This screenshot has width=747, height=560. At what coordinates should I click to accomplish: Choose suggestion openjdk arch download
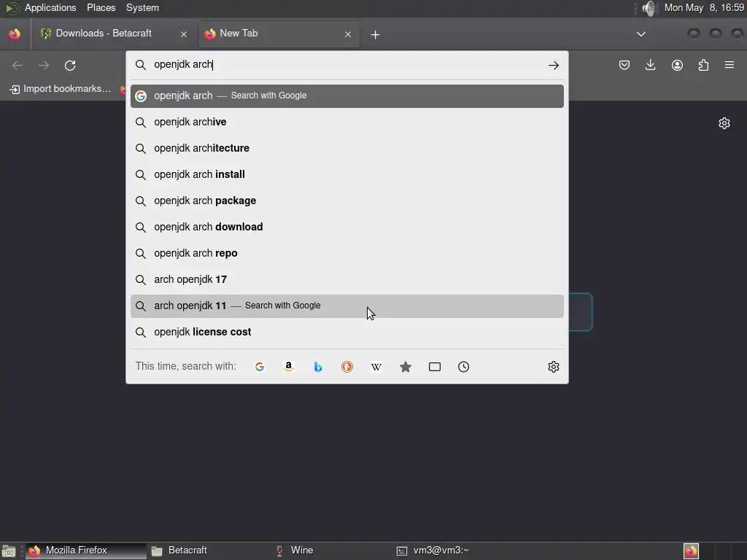347,227
